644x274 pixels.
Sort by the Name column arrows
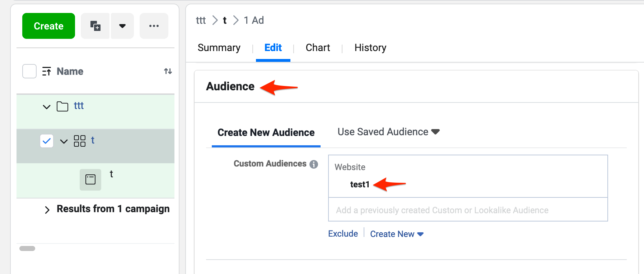(x=168, y=71)
